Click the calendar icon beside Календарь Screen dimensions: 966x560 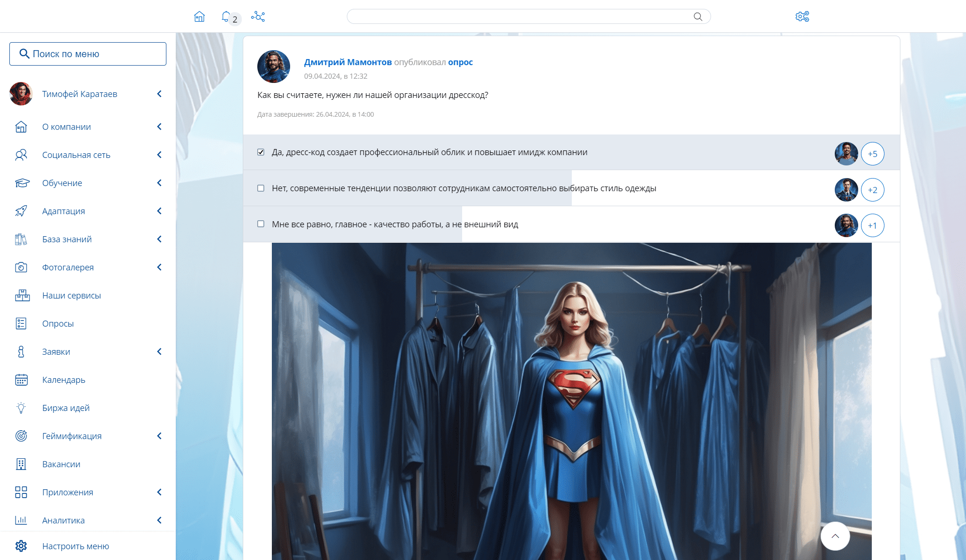(21, 380)
